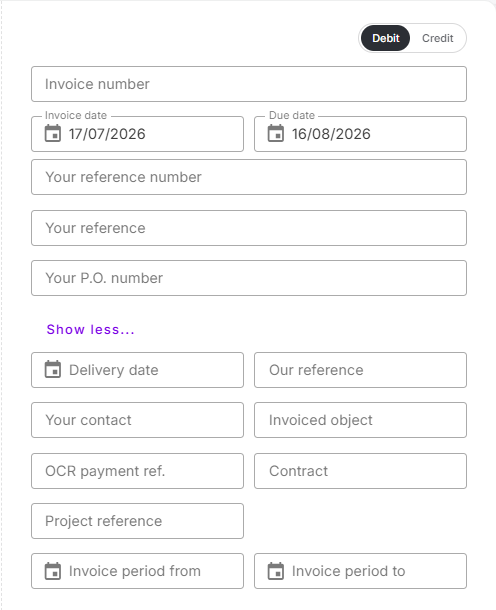The width and height of the screenshot is (496, 610).
Task: Focus the Invoice number field
Action: (249, 84)
